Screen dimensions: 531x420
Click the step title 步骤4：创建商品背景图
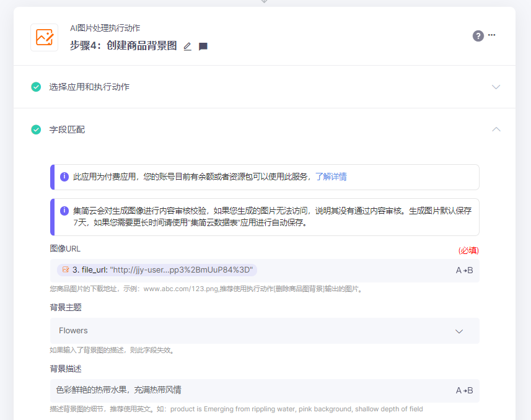click(123, 45)
